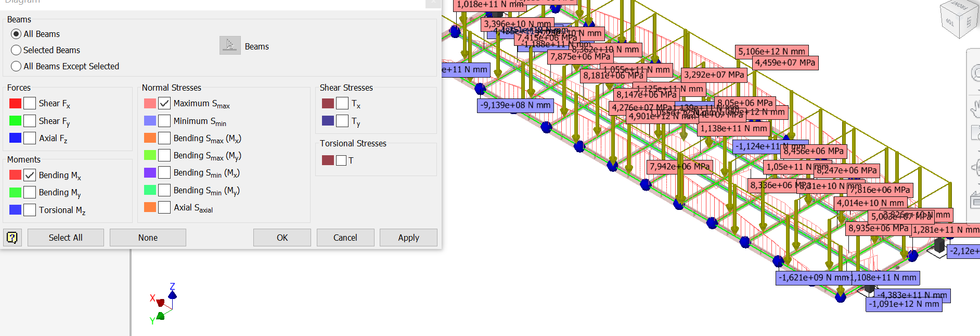
Task: Click the full navigation wheel icon
Action: 975,73
